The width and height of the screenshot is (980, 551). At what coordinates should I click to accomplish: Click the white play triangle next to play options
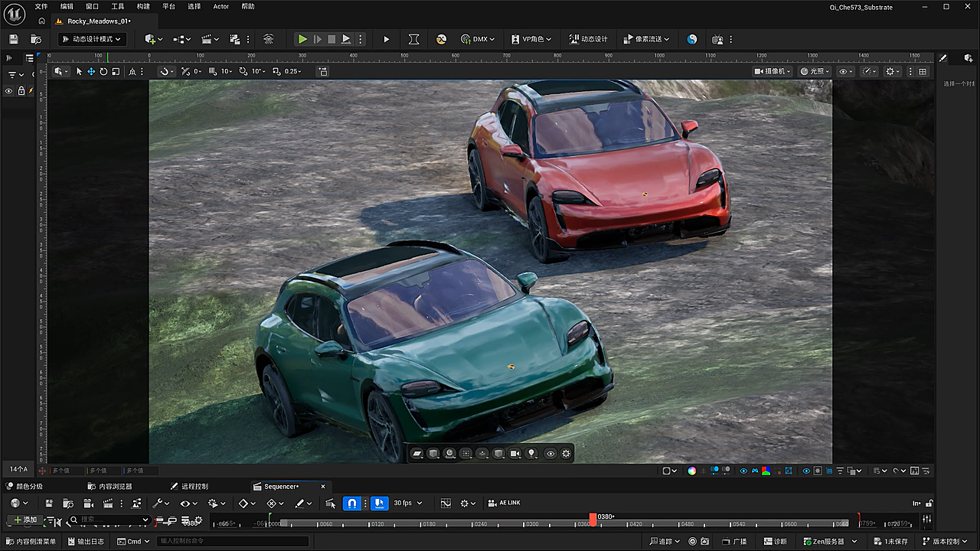pos(386,39)
